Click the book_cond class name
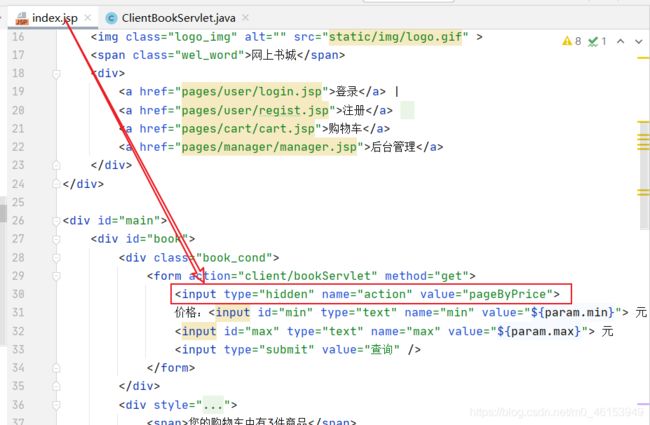 (234, 258)
